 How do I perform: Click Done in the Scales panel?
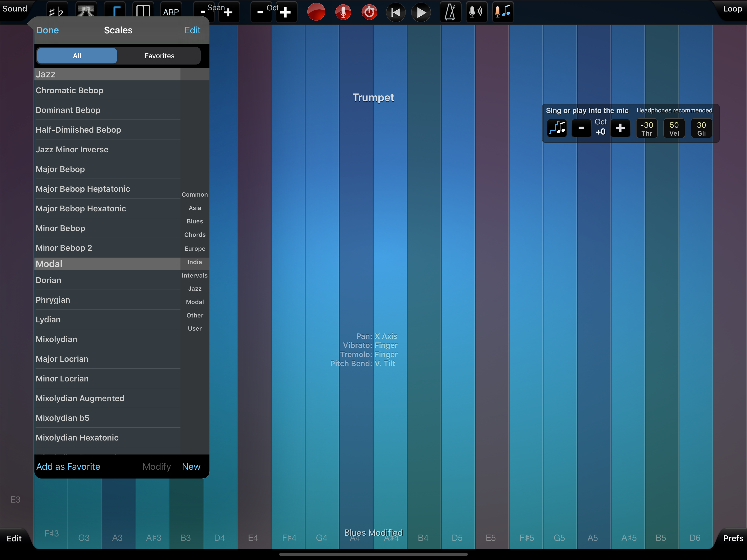tap(48, 30)
